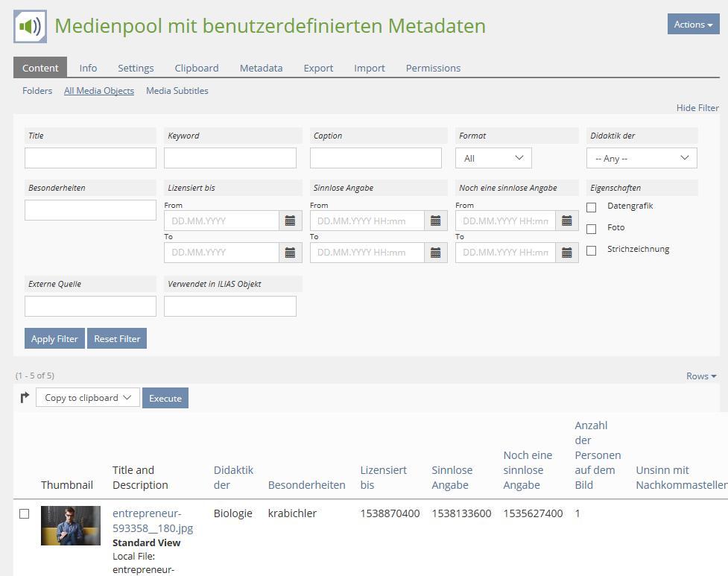
Task: Open the Didaktik der Any dropdown
Action: tap(642, 158)
